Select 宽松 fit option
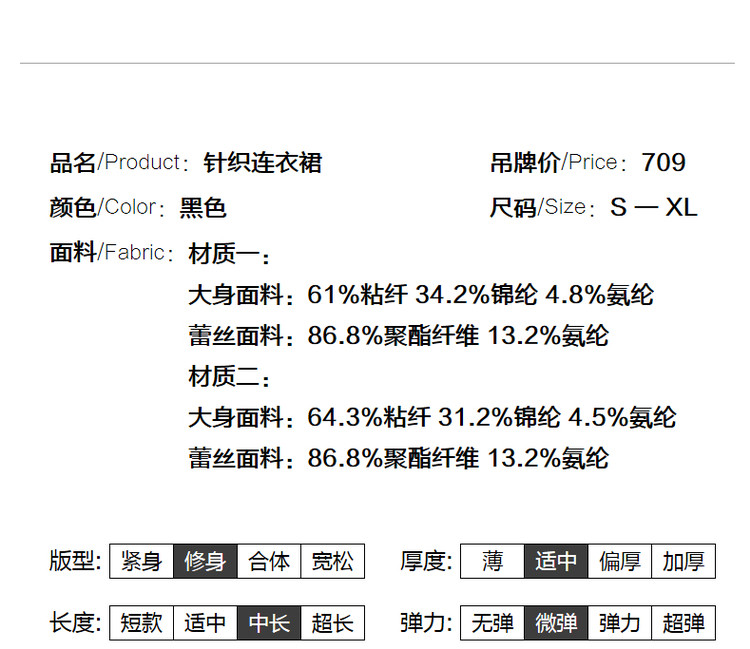This screenshot has width=750, height=649. pyautogui.click(x=332, y=561)
